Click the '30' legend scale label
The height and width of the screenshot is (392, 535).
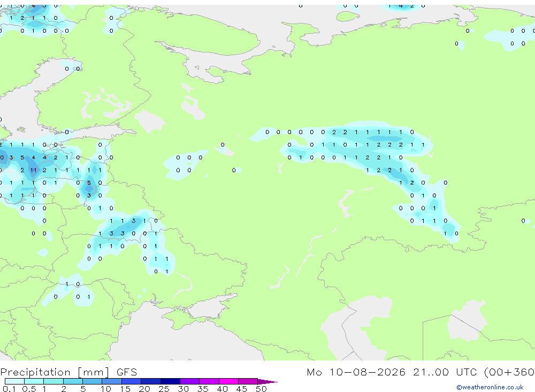tap(184, 389)
